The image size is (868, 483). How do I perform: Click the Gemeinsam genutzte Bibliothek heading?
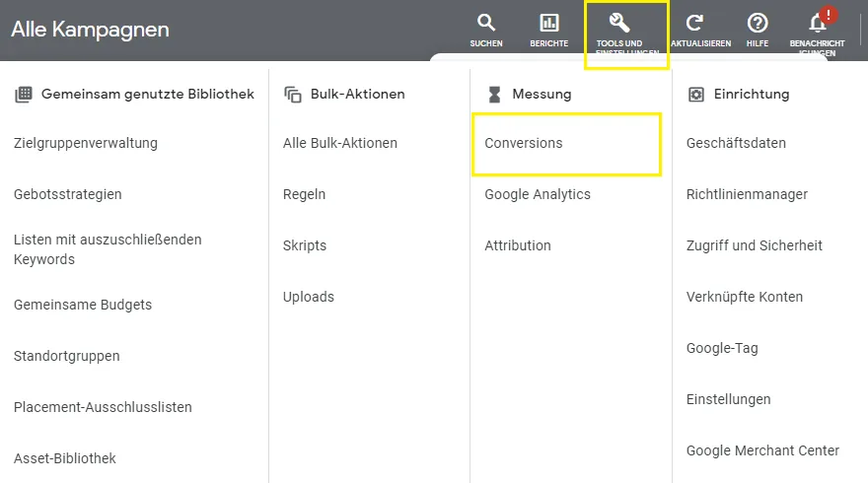click(x=148, y=94)
